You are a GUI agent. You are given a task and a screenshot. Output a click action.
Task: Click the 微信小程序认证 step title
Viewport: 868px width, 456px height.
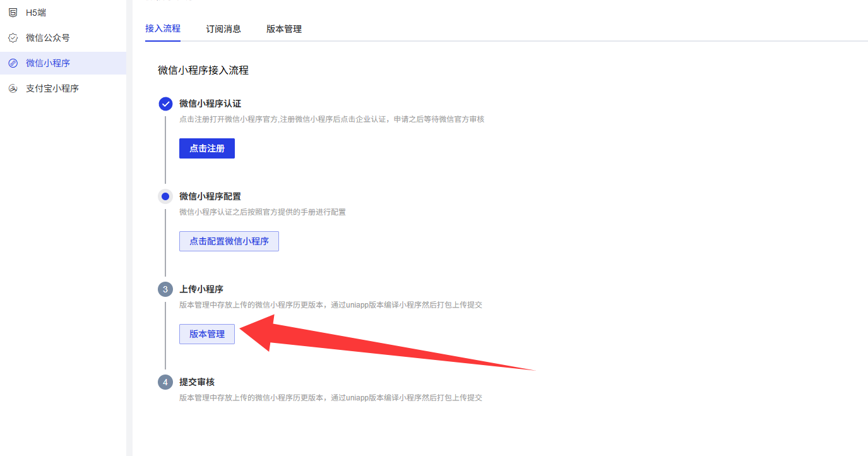(210, 104)
